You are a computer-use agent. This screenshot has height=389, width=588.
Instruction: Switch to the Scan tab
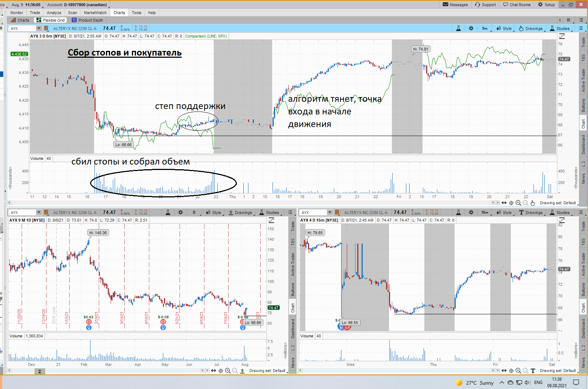[72, 13]
